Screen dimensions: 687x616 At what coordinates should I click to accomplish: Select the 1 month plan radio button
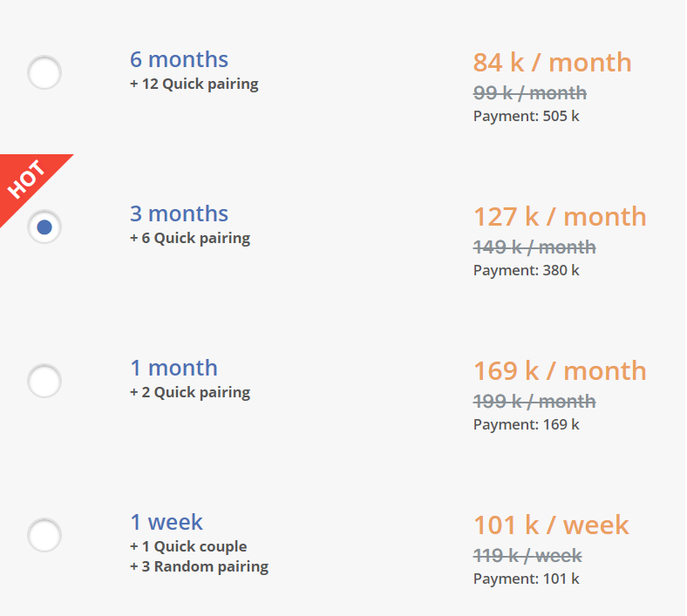coord(44,381)
